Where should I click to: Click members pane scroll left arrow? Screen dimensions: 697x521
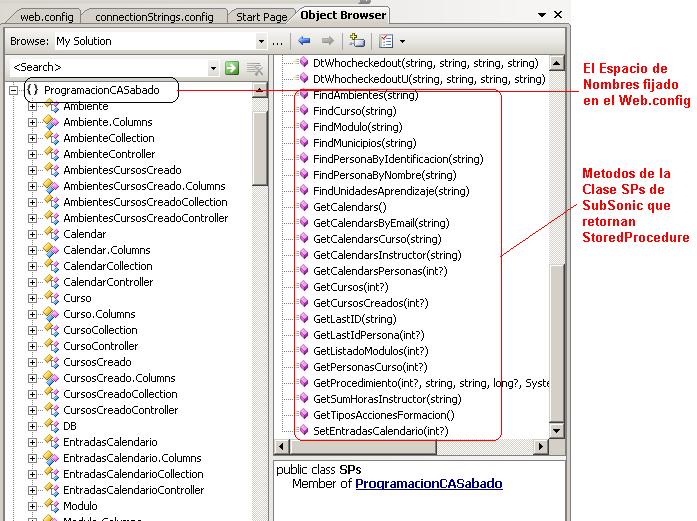[x=281, y=446]
